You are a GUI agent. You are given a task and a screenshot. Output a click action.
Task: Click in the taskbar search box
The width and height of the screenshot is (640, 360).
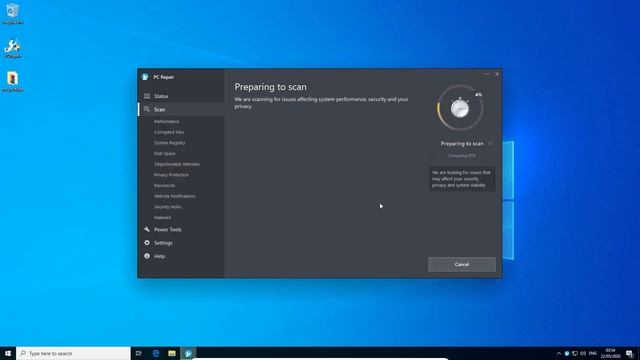click(x=73, y=353)
